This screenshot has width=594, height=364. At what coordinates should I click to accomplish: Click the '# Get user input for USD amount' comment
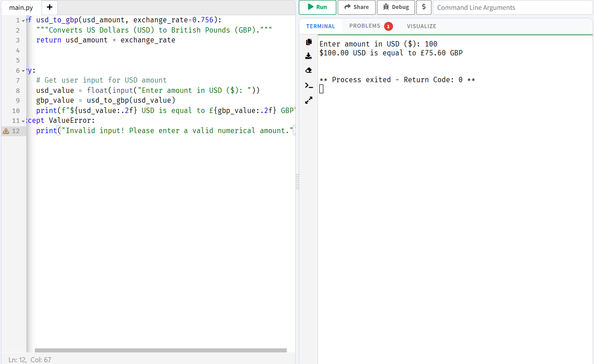(x=101, y=80)
